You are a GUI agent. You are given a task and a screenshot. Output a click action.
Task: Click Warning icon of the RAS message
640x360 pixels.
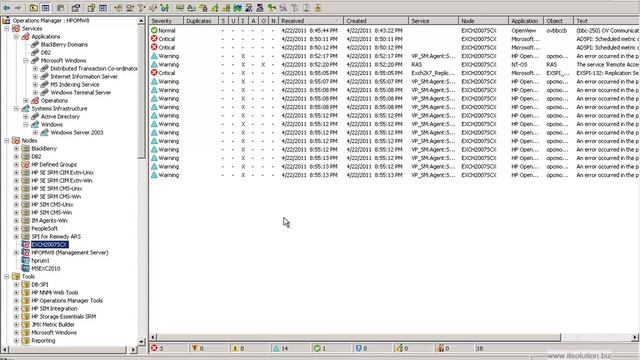tap(154, 64)
